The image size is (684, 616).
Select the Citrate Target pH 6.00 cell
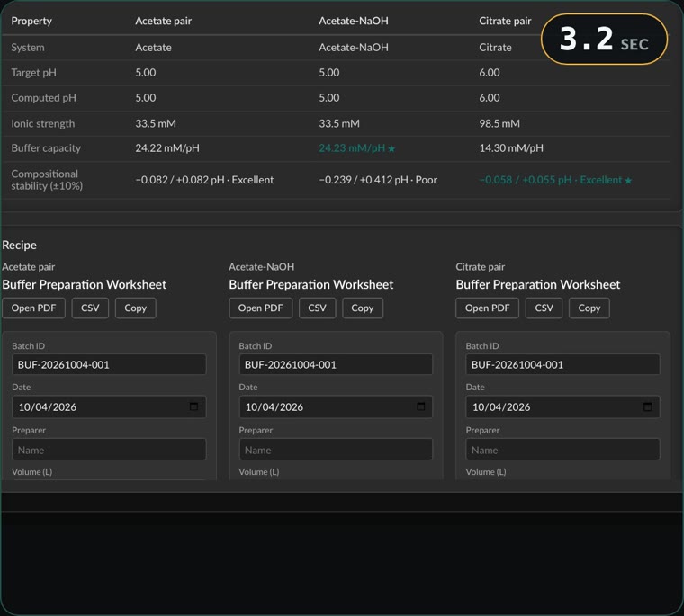pyautogui.click(x=490, y=72)
